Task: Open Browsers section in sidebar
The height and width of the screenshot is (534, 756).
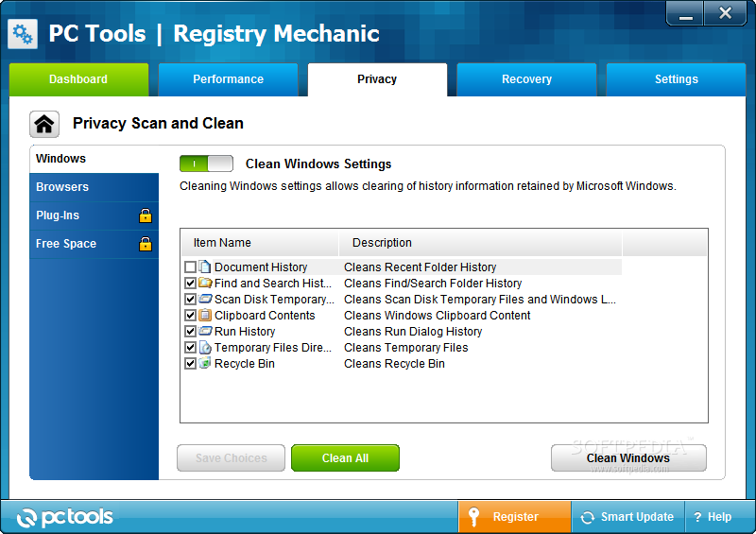Action: (94, 187)
